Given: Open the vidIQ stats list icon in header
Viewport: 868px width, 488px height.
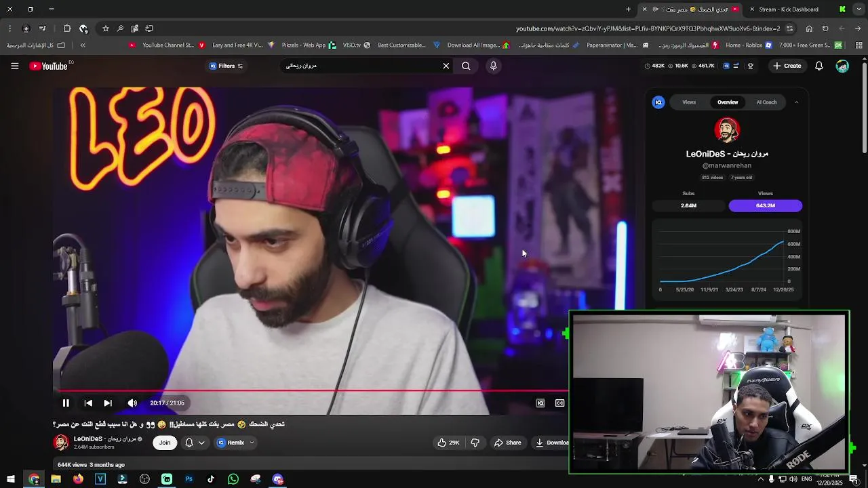Looking at the screenshot, I should (737, 66).
